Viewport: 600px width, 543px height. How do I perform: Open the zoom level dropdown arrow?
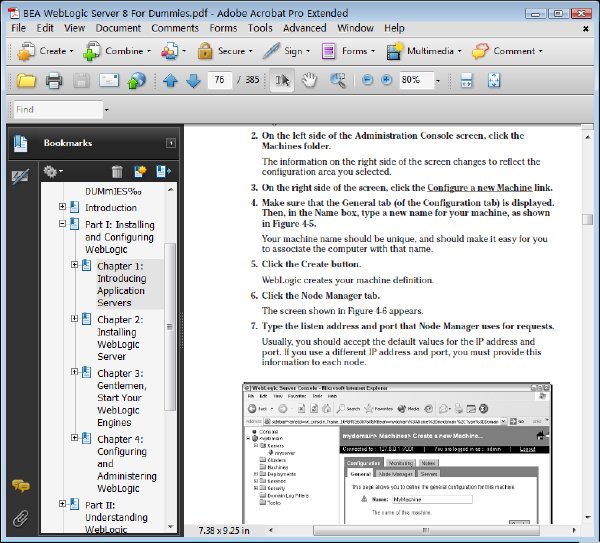(438, 81)
